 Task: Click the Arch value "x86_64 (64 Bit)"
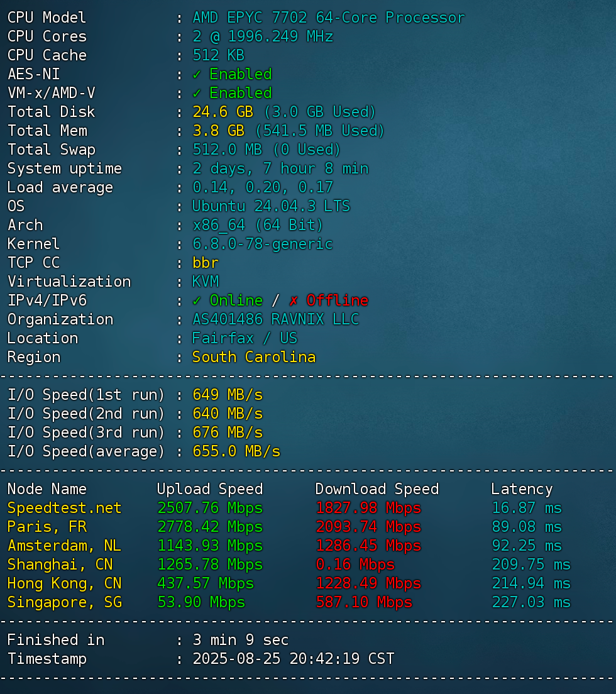click(x=258, y=226)
